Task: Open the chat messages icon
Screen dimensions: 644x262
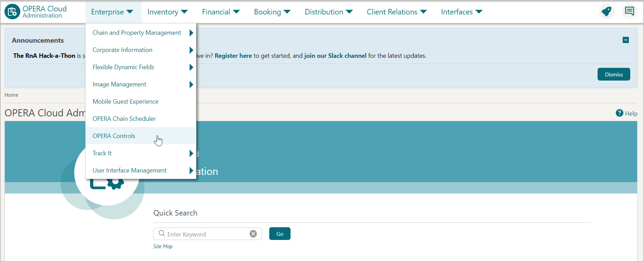Action: point(629,11)
